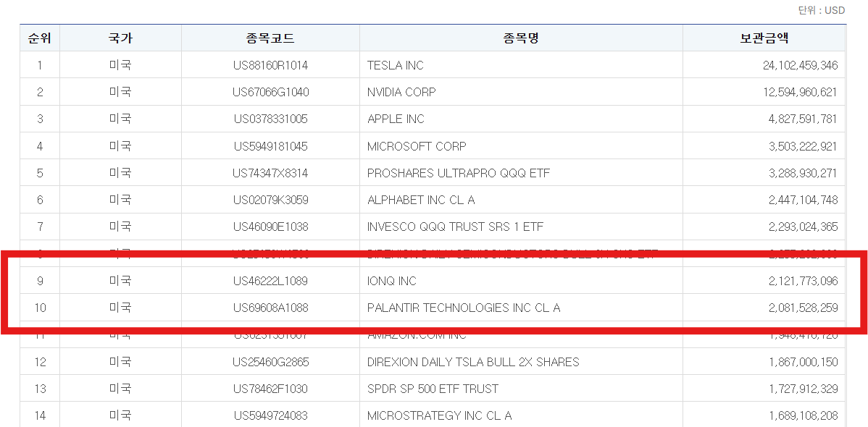The width and height of the screenshot is (868, 427).
Task: Click stock code US5949181045
Action: click(x=270, y=146)
